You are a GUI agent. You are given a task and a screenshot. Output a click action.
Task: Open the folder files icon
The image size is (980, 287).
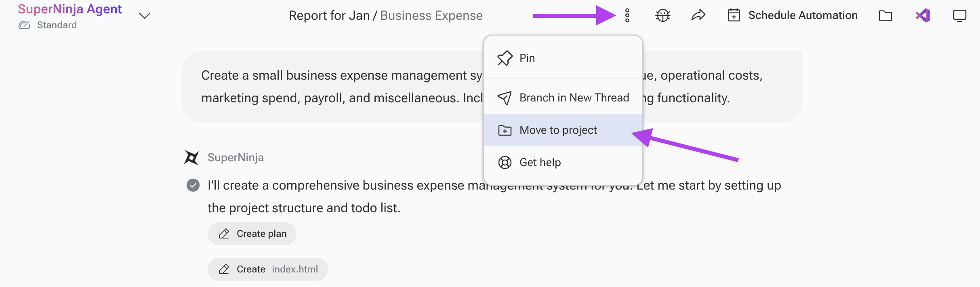click(885, 15)
